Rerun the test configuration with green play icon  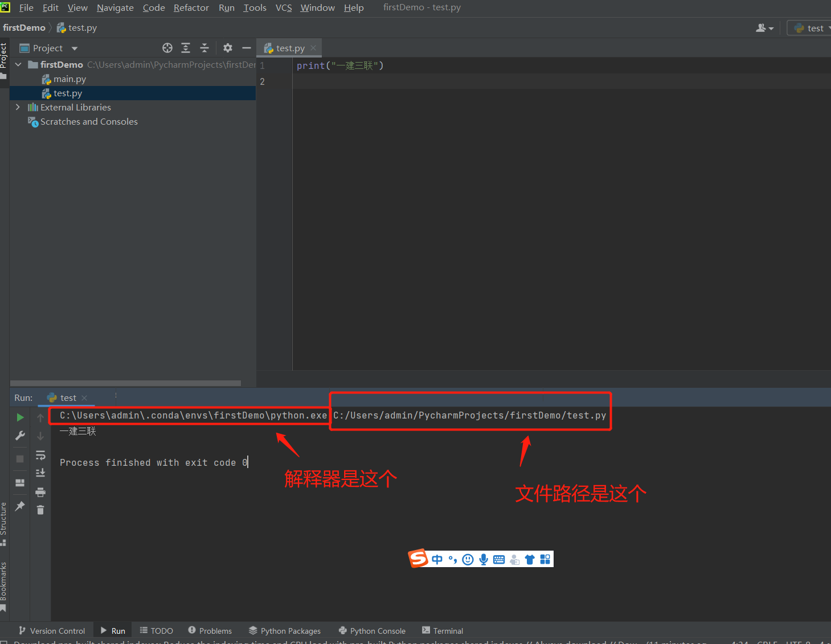(x=20, y=417)
